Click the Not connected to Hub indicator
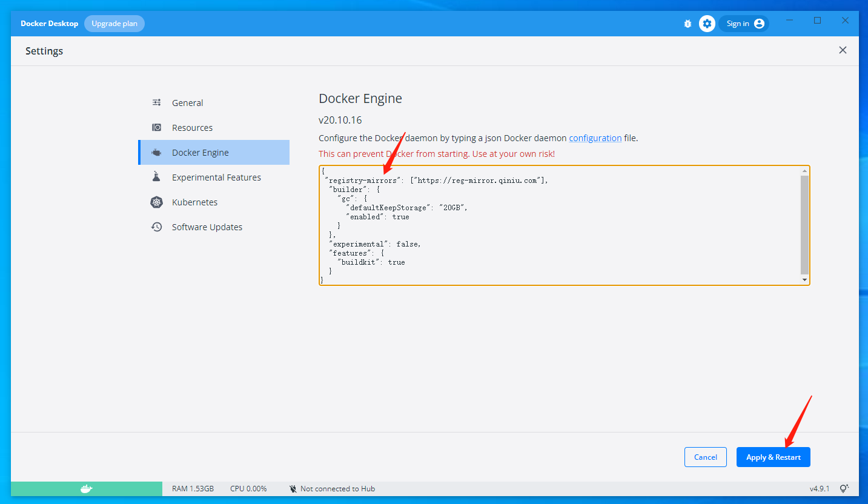Image resolution: width=868 pixels, height=504 pixels. click(332, 489)
